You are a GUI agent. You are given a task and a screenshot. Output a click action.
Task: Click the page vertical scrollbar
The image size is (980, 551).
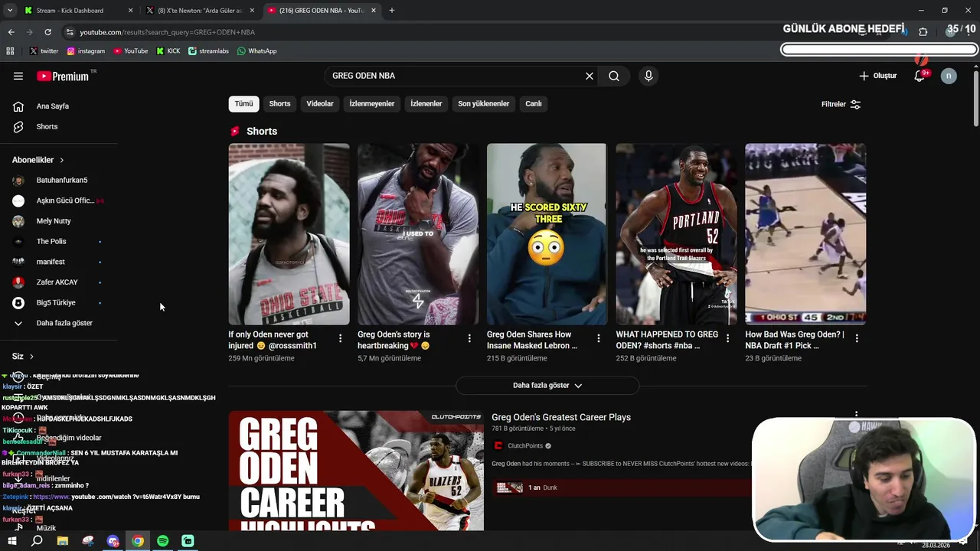click(975, 99)
